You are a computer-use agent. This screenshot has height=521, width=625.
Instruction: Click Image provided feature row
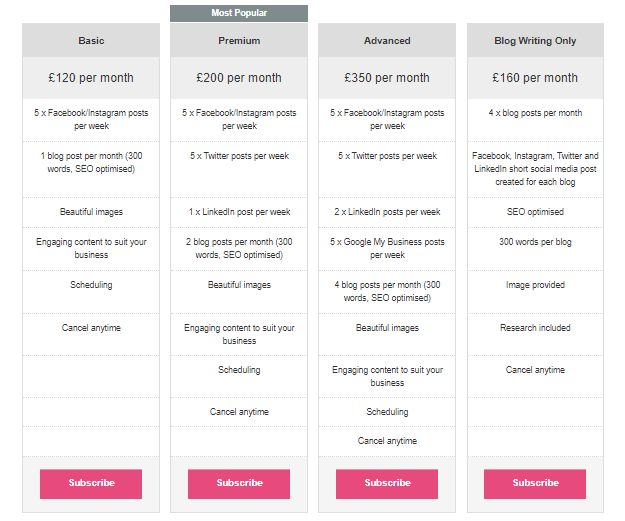(535, 292)
